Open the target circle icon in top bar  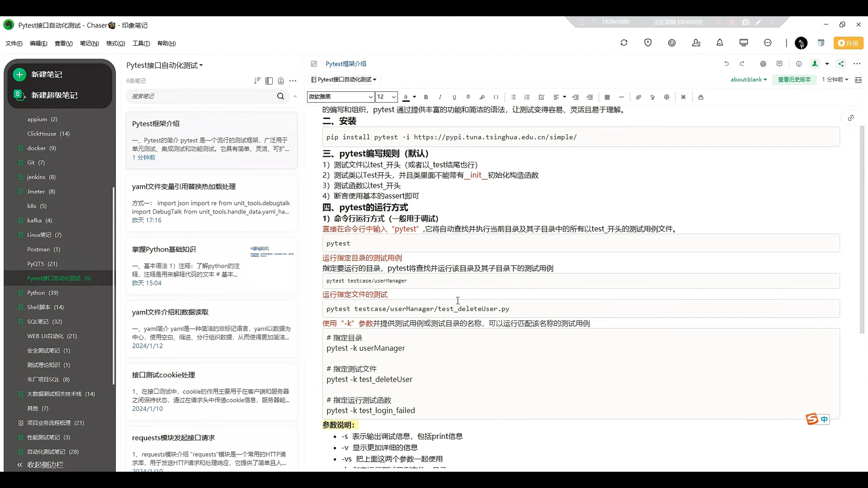click(x=672, y=43)
